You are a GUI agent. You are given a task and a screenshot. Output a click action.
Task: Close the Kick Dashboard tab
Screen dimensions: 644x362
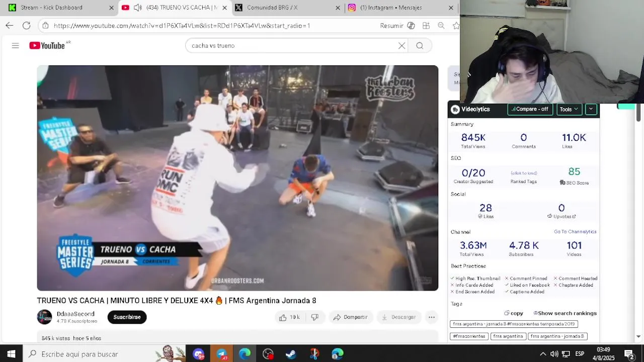[111, 8]
